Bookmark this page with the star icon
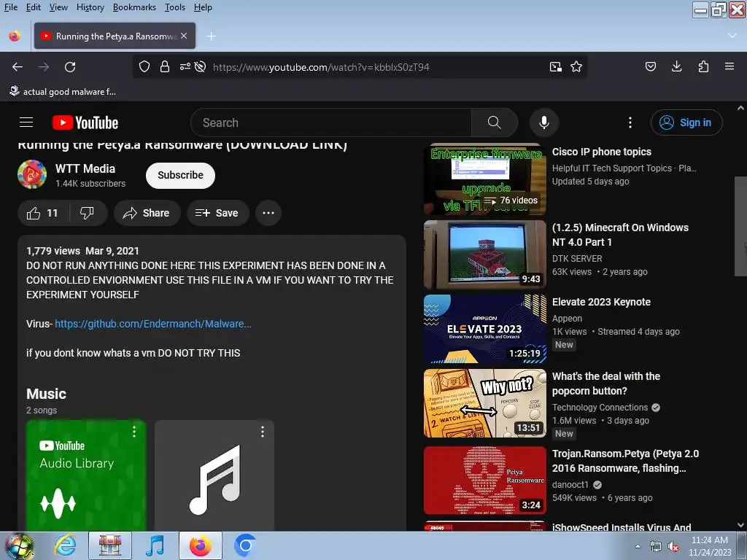Viewport: 747px width, 560px height. [x=576, y=66]
